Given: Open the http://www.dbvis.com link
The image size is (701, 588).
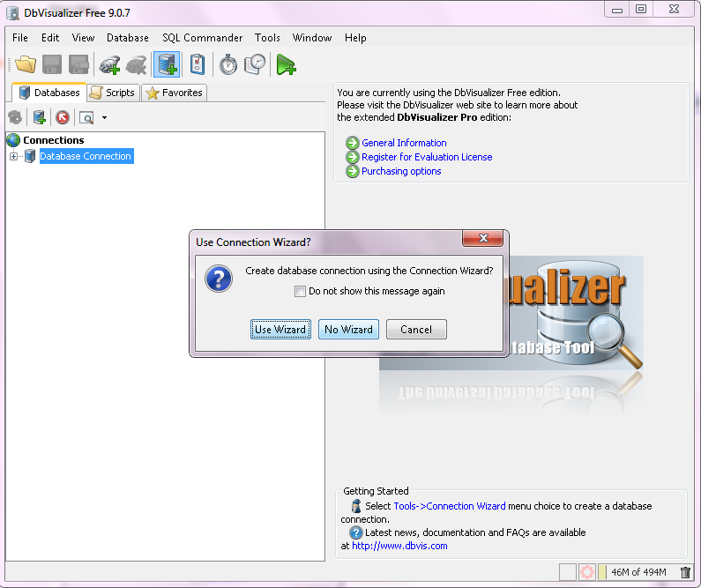Looking at the screenshot, I should click(399, 546).
